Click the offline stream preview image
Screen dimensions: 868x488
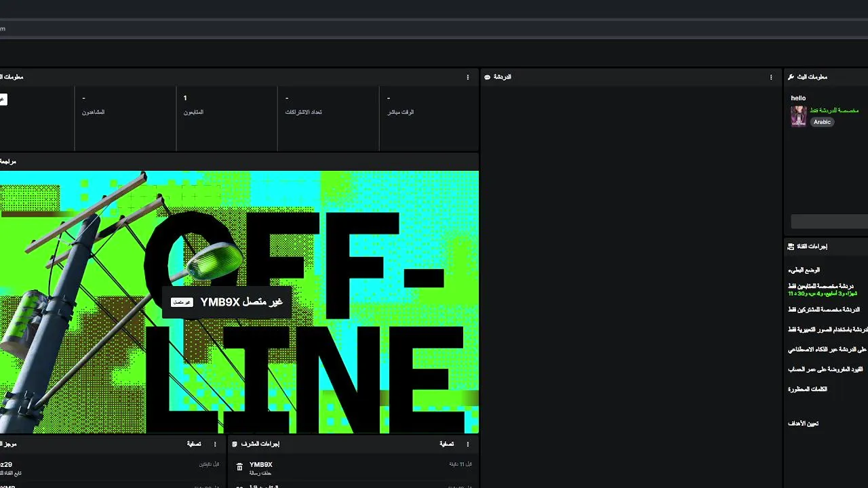(x=239, y=302)
